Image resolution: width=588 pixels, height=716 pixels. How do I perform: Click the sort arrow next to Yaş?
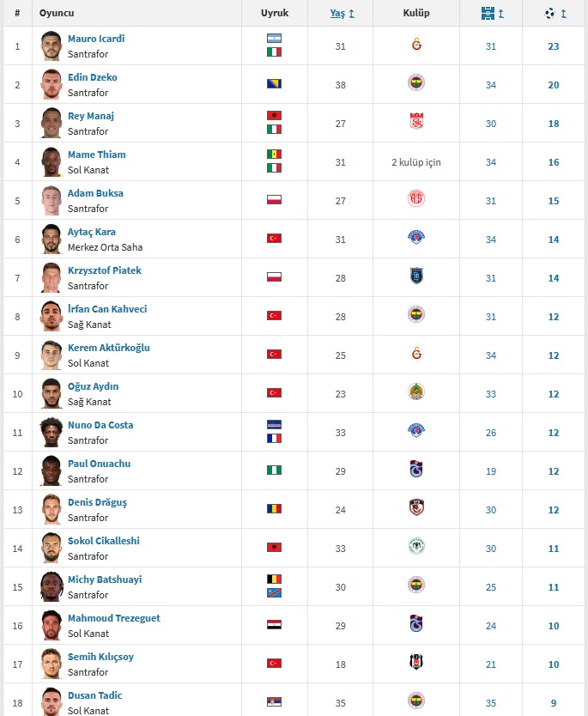click(x=352, y=14)
